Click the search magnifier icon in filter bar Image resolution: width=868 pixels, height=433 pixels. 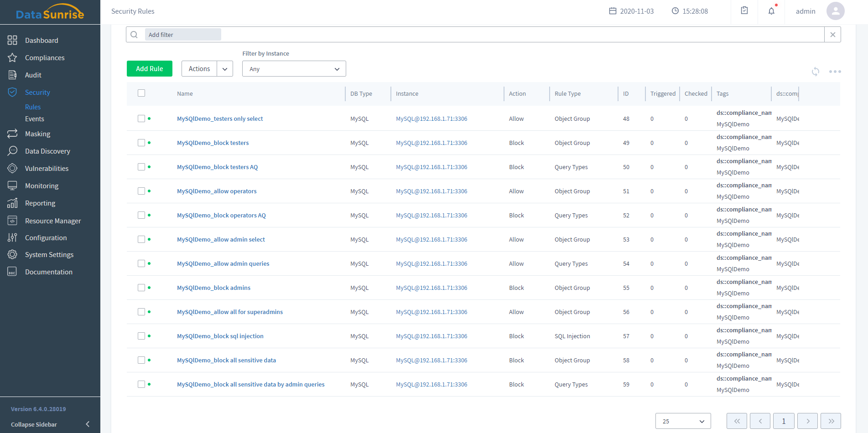134,35
